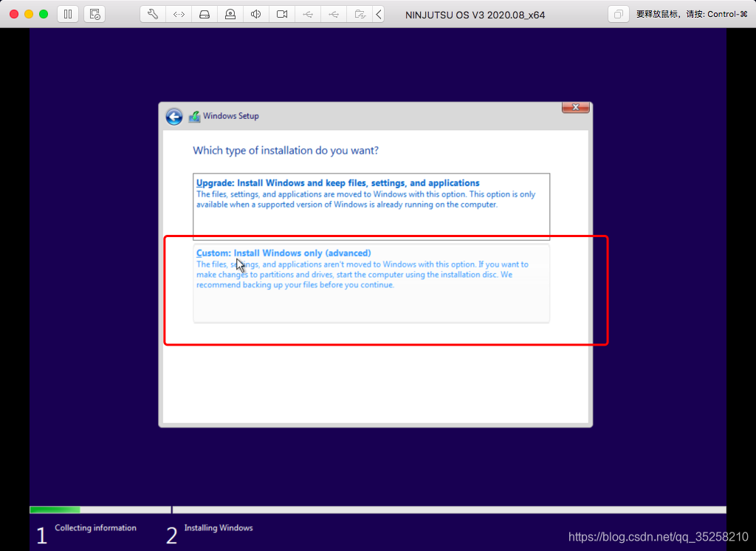Select Custom: Install Windows only (advanced)
Viewport: 756px width, 551px height.
[371, 283]
